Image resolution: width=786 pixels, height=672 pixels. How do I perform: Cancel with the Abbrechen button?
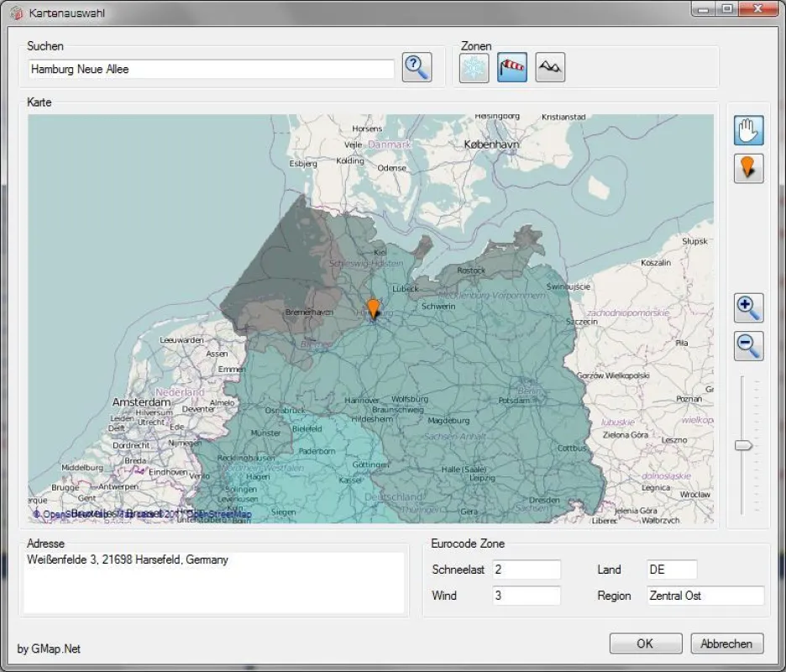(727, 643)
